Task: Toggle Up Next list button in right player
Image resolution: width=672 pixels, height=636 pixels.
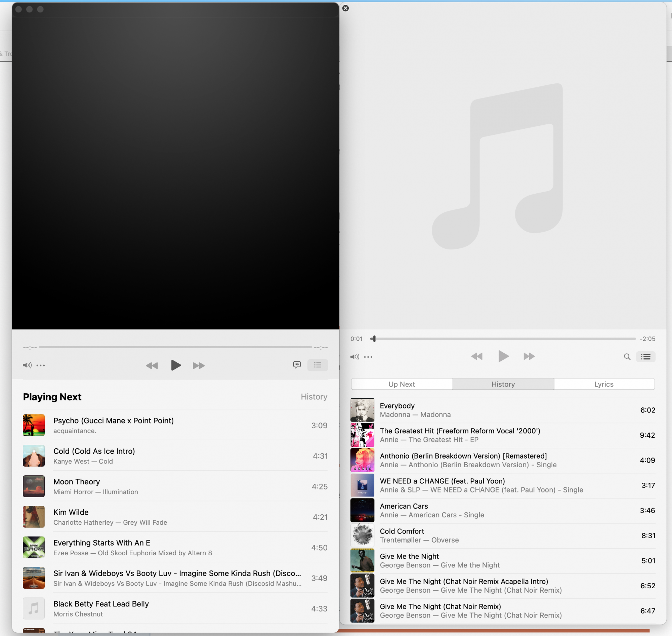Action: [x=645, y=357]
